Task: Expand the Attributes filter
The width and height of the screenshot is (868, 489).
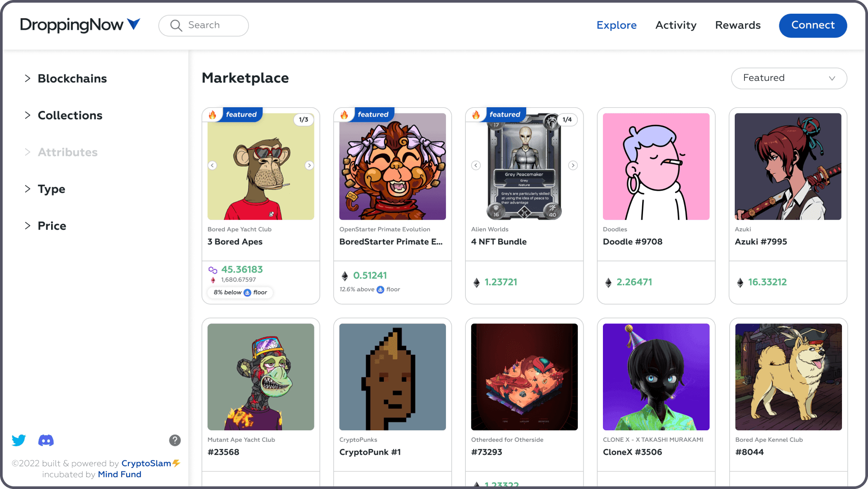Action: (61, 152)
